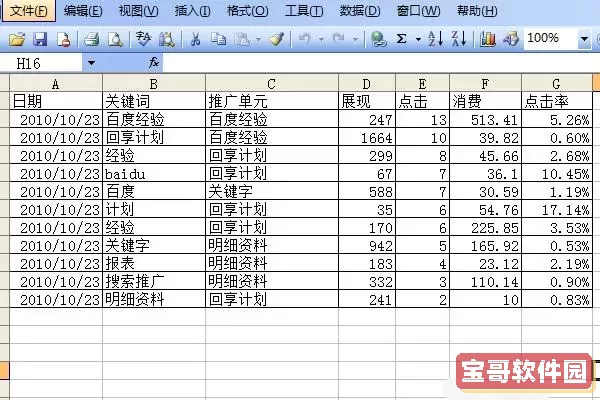Screen dimensions: 600x400
Task: Click the Spelling check icon
Action: [x=143, y=39]
